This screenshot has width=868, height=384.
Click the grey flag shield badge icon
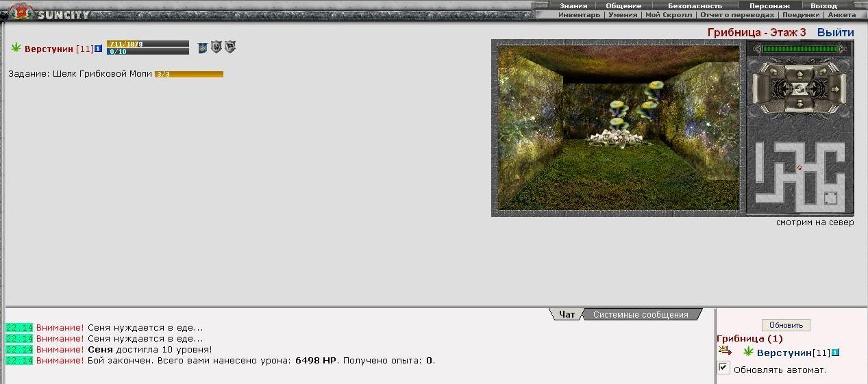tap(230, 47)
